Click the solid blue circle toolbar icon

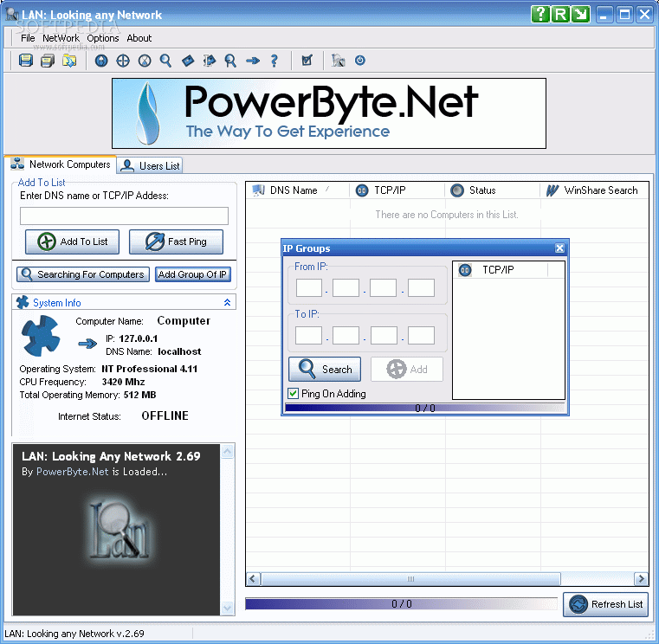(101, 61)
